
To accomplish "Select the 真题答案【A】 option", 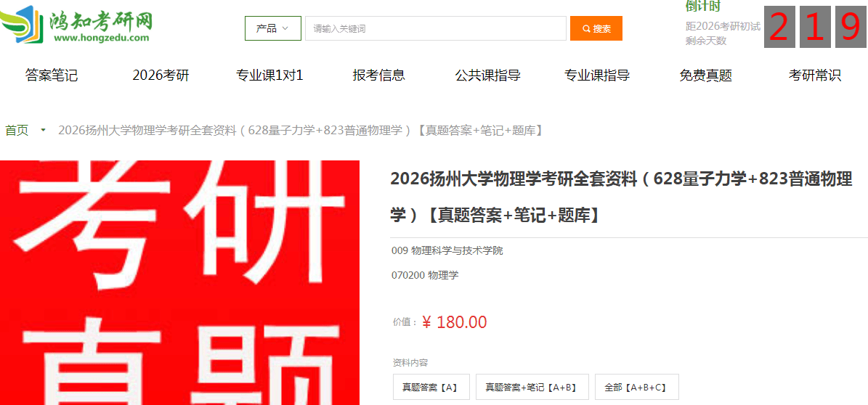I will click(x=431, y=387).
